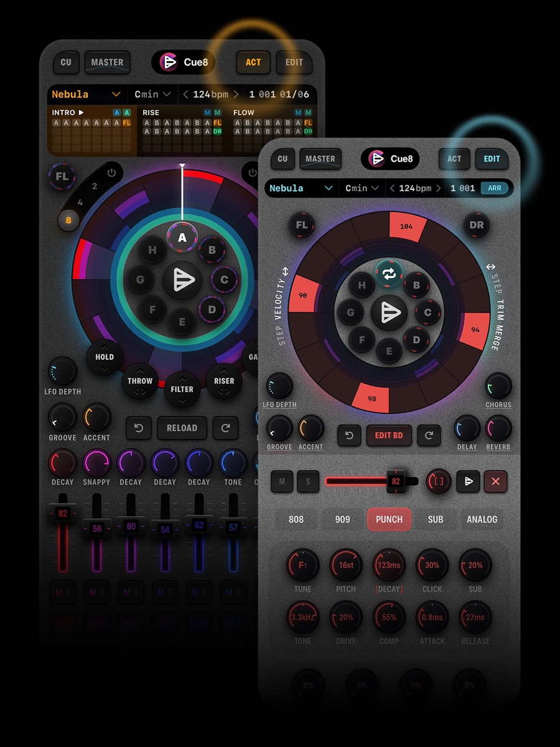Toggle step cell 104 on the wheel

(x=406, y=226)
